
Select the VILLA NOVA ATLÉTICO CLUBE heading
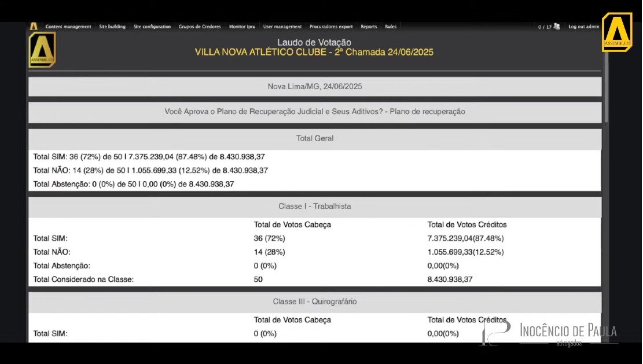314,53
